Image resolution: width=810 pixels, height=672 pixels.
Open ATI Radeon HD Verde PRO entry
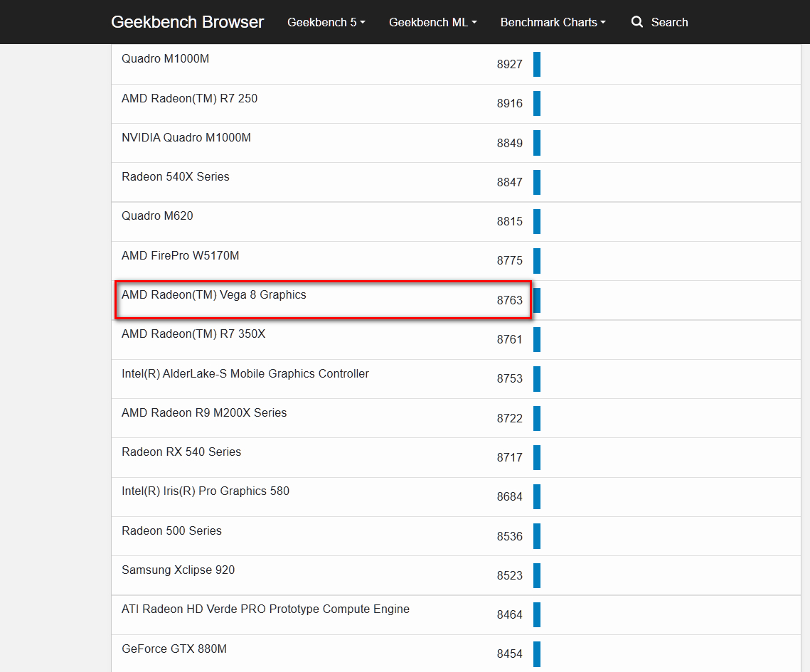click(265, 609)
